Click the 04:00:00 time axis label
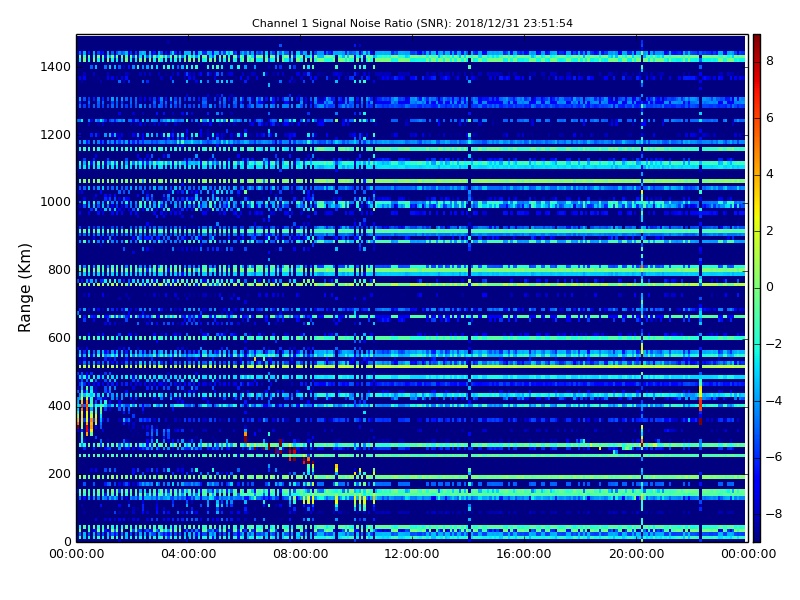 point(188,554)
